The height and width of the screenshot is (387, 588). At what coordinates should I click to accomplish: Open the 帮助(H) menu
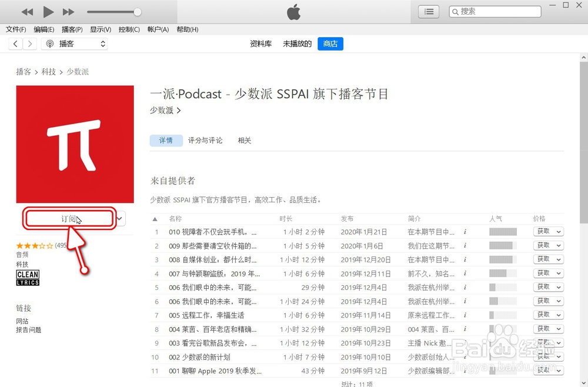coord(187,29)
